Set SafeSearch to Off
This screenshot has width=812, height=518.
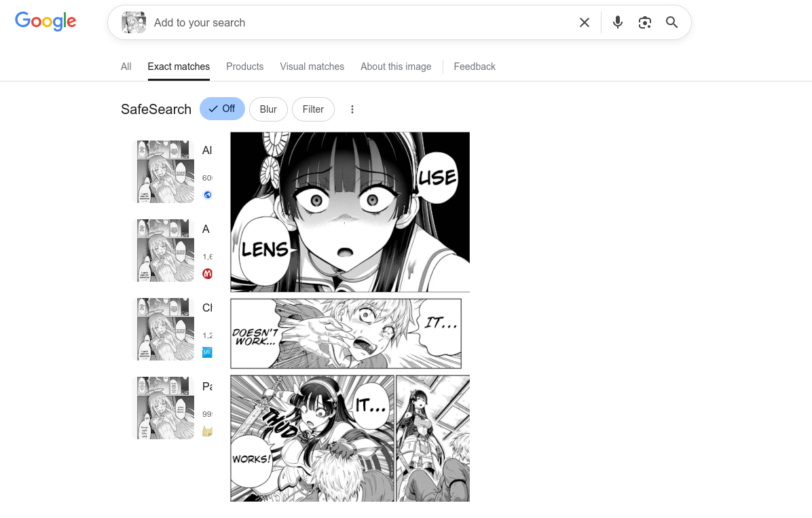(x=222, y=109)
